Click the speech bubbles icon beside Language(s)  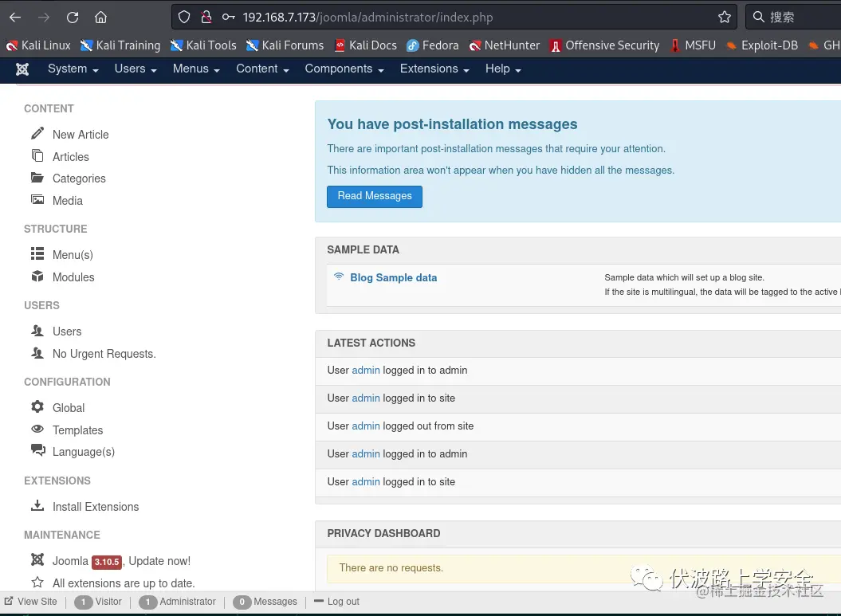pos(38,449)
